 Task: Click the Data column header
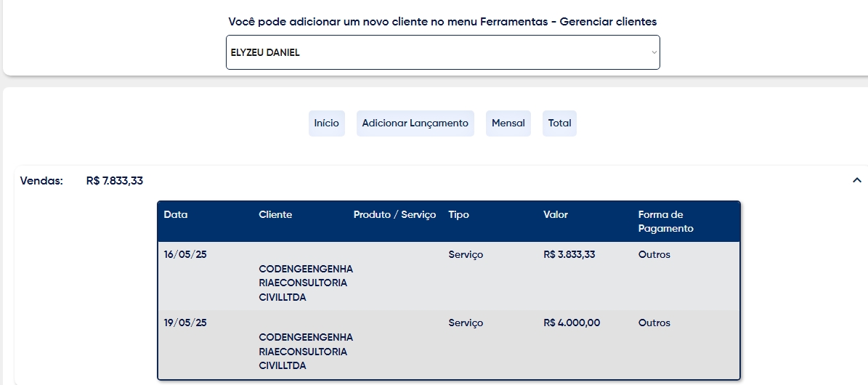tap(176, 215)
